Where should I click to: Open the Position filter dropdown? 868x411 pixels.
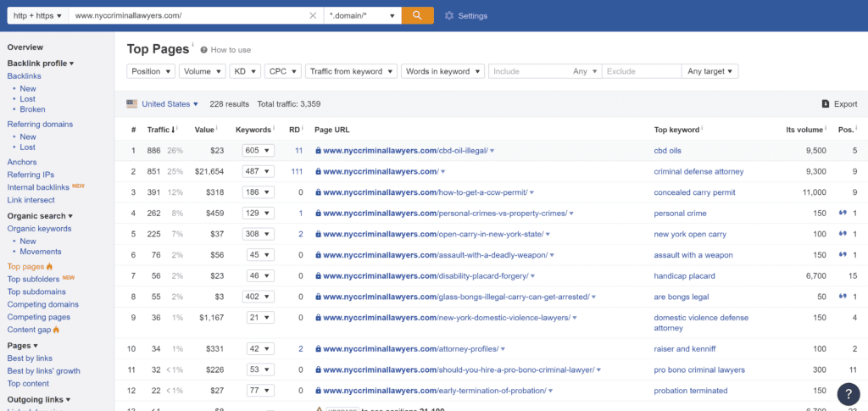(151, 71)
